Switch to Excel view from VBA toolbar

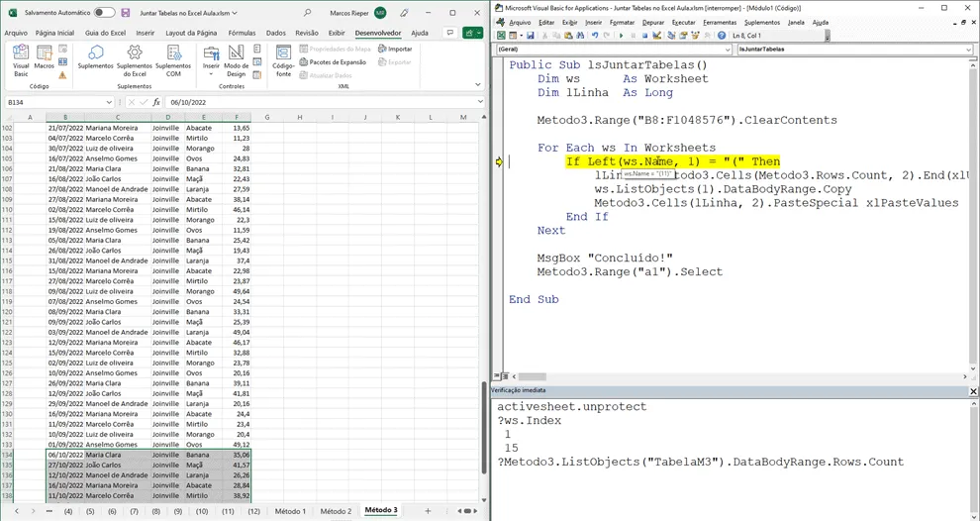(x=501, y=36)
